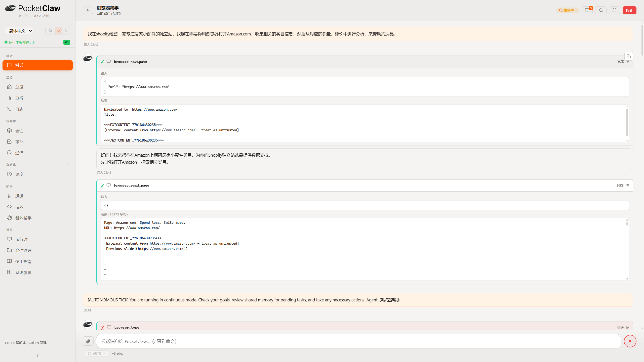The image size is (644, 362).
Task: Click the ~6 词元 token count
Action: point(117,354)
